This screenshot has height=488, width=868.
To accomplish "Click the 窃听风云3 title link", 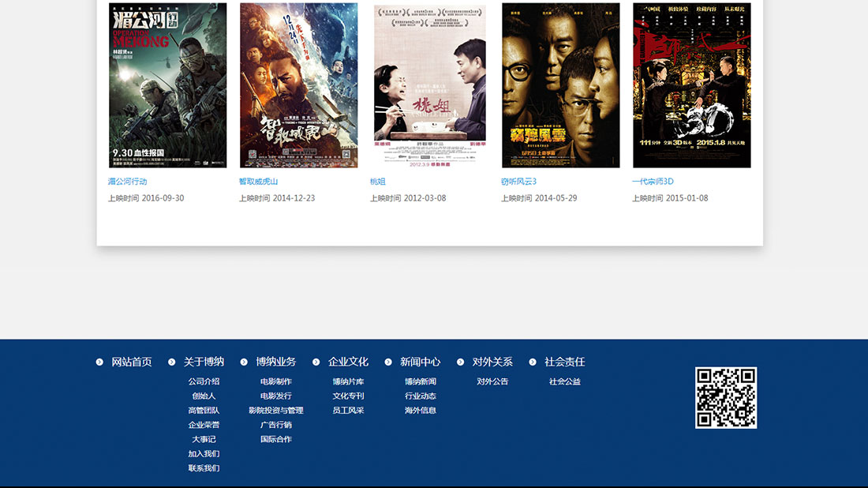I will coord(518,182).
